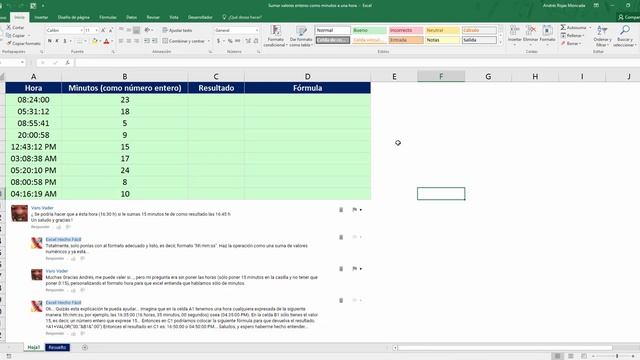Apply the Notas cell style

[442, 40]
